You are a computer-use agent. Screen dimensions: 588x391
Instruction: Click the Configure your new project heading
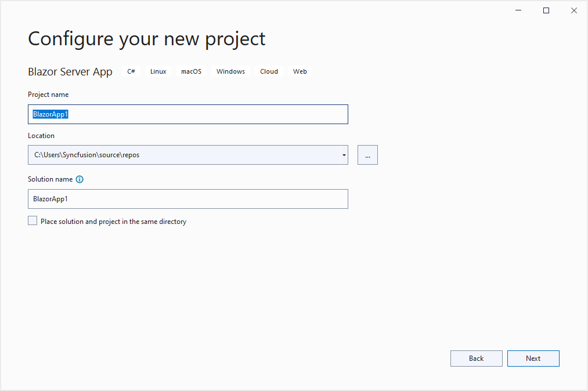(146, 39)
